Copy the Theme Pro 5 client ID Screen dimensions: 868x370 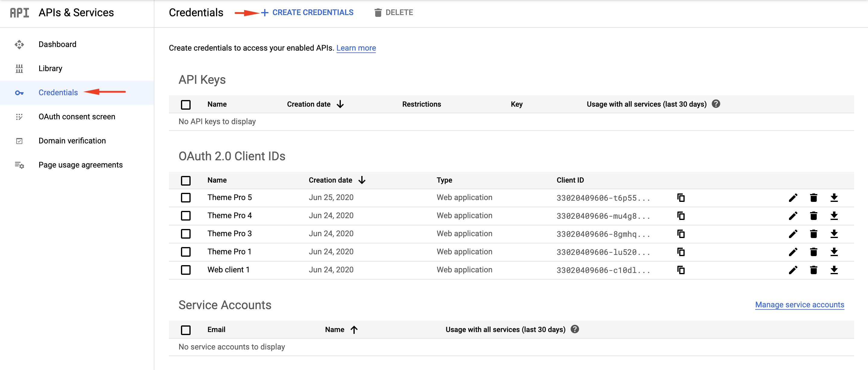tap(681, 198)
